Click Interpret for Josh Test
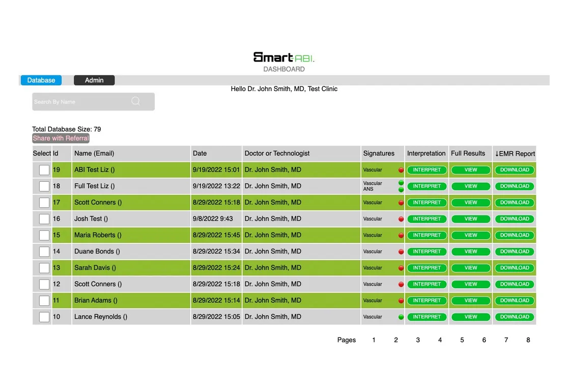Image resolution: width=570 pixels, height=392 pixels. (x=427, y=219)
